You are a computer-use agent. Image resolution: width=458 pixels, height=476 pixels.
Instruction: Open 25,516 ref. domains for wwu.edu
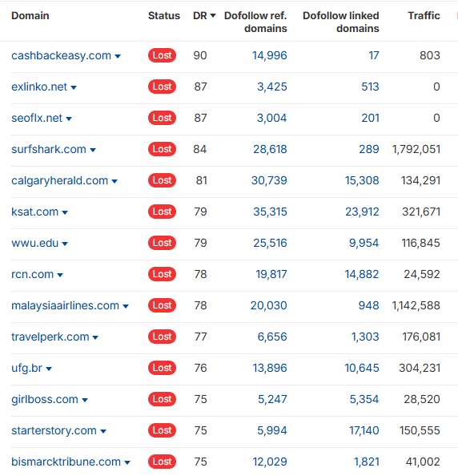pos(270,243)
